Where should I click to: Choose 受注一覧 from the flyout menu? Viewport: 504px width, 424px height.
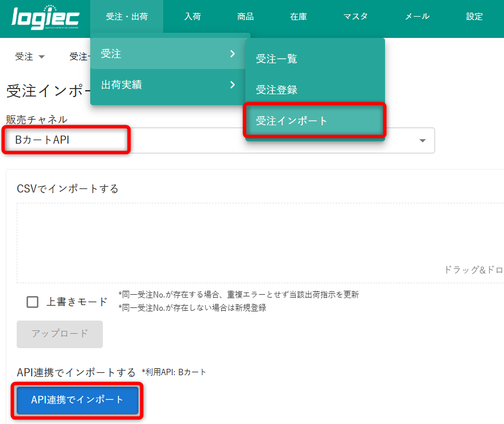coord(276,59)
